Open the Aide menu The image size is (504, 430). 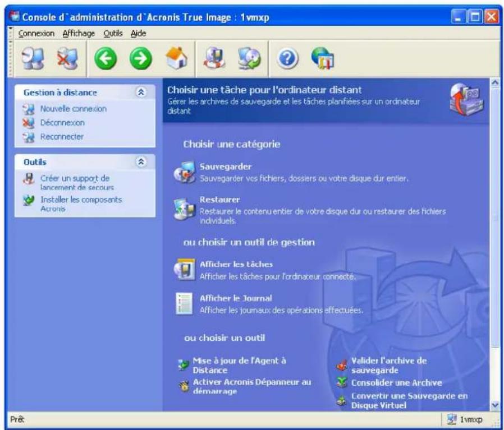click(x=138, y=34)
